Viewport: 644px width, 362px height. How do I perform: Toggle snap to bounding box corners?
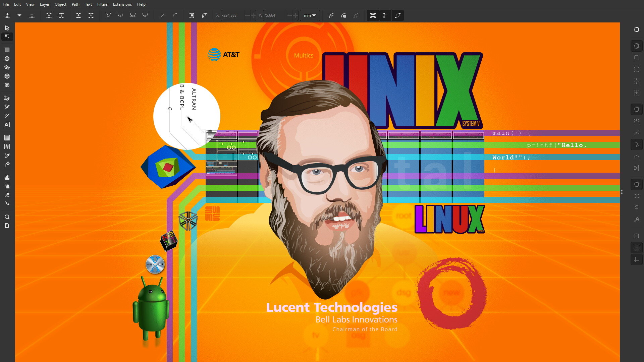pos(637,69)
